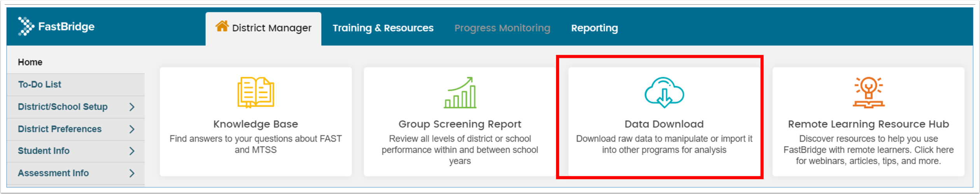Screen dimensions: 980x194
Task: Click the Remote Learning lightbulb icon
Action: 868,92
